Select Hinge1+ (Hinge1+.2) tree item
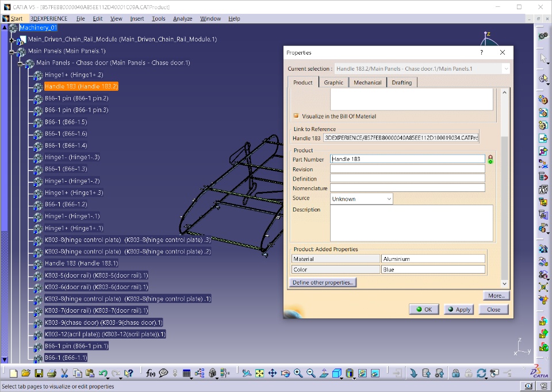The width and height of the screenshot is (552, 392). (74, 75)
